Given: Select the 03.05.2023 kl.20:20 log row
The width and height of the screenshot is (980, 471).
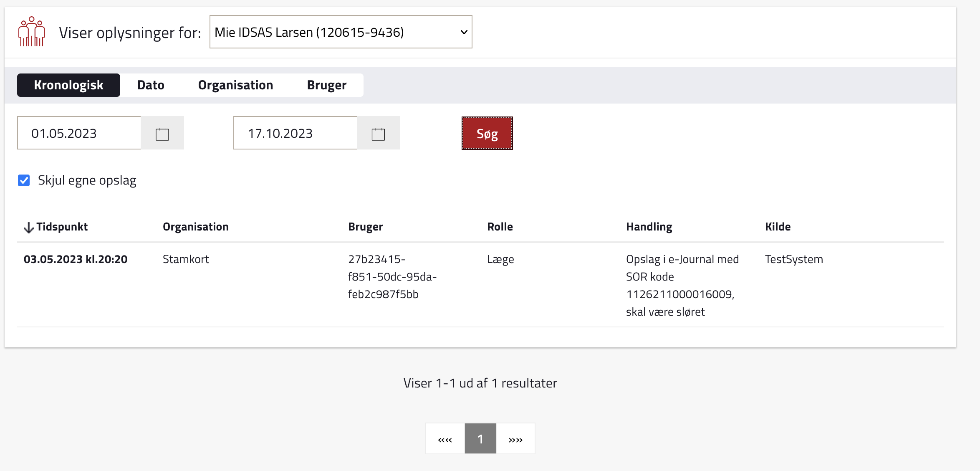Looking at the screenshot, I should [76, 259].
